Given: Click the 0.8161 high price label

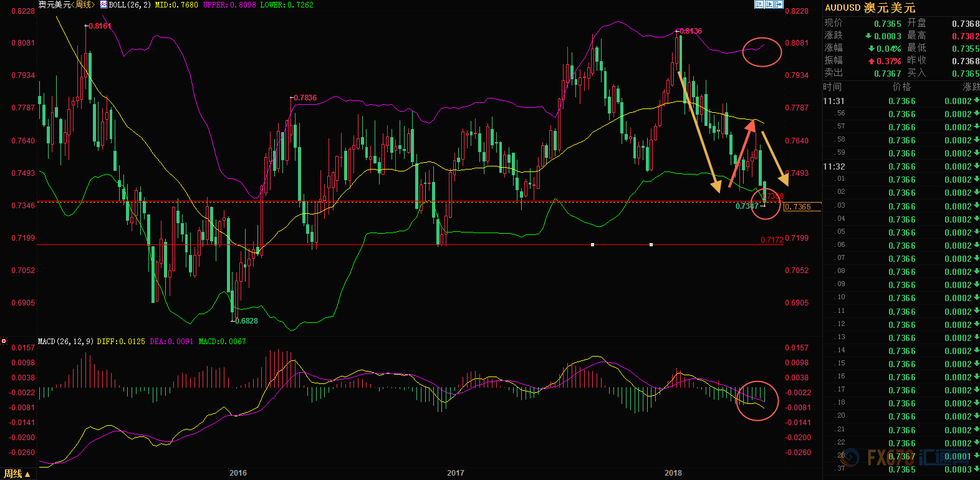Looking at the screenshot, I should pyautogui.click(x=100, y=26).
